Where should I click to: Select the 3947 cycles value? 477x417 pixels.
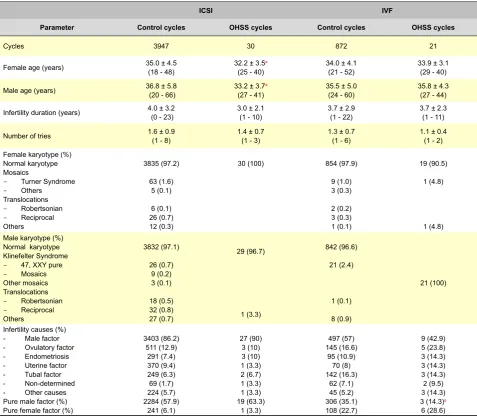click(x=161, y=46)
